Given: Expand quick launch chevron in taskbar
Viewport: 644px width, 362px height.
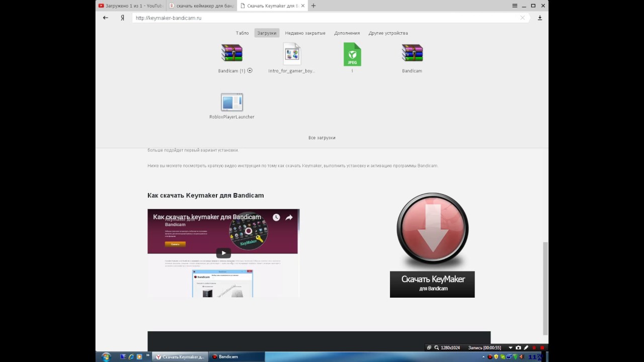Looking at the screenshot, I should coord(147,355).
